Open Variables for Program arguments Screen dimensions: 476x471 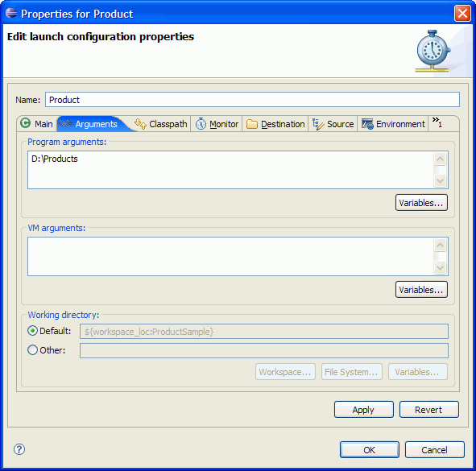click(x=421, y=202)
